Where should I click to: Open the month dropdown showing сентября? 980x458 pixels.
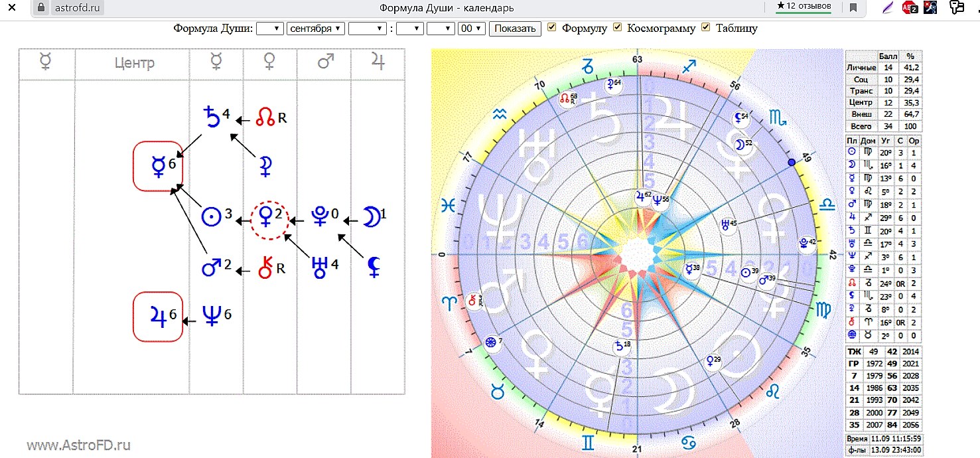[x=316, y=29]
